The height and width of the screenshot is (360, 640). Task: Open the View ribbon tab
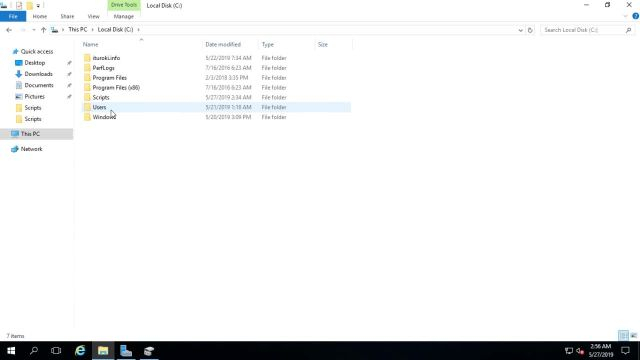click(93, 16)
